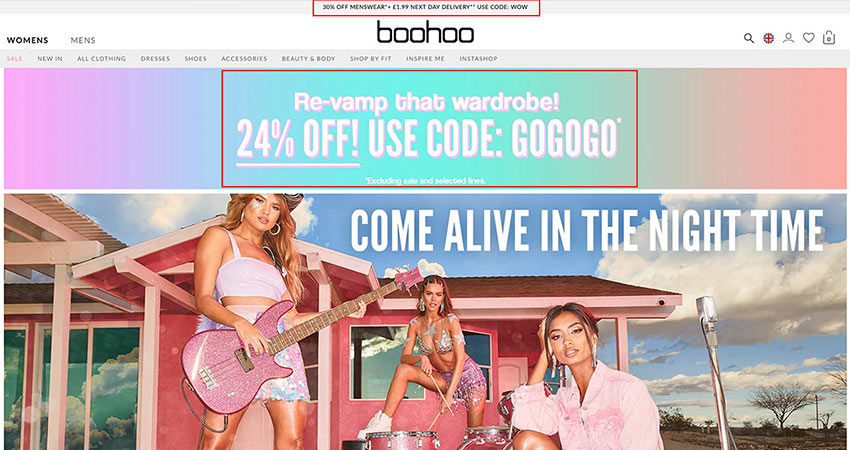Open the BEAUTY & BODY menu
Screen dimensions: 850x450
pyautogui.click(x=308, y=59)
